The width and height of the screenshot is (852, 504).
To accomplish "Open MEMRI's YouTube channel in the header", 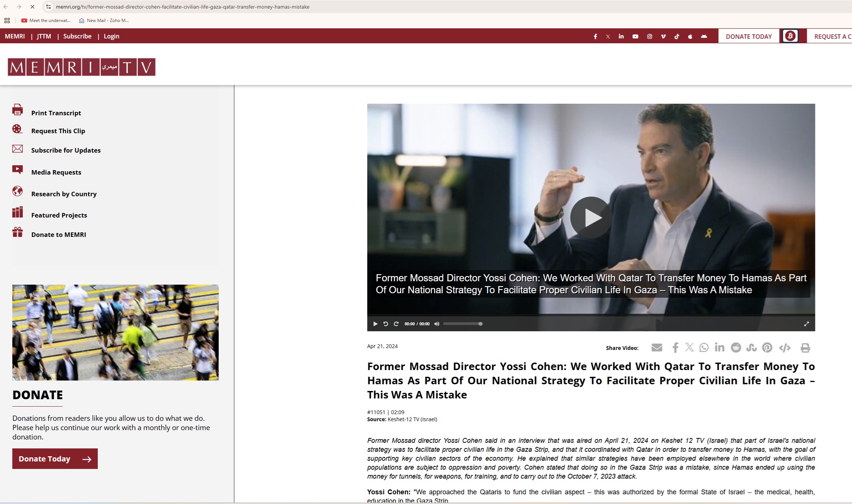I will 635,37.
